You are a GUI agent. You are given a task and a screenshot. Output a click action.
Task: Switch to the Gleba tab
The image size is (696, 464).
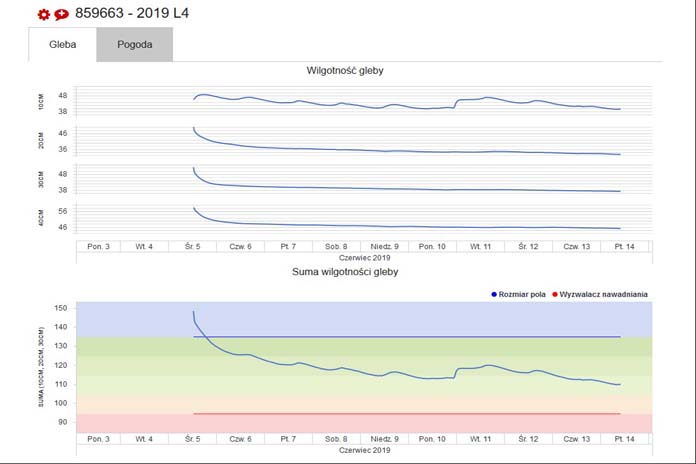(63, 44)
